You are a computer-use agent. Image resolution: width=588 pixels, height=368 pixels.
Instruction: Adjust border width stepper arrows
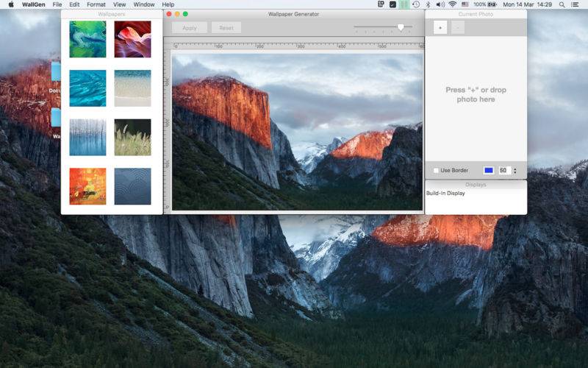(515, 171)
